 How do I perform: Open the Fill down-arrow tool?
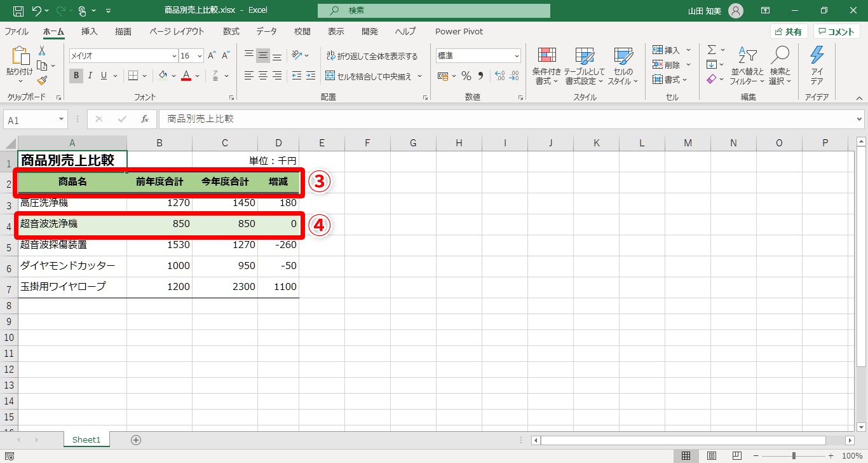click(x=712, y=64)
